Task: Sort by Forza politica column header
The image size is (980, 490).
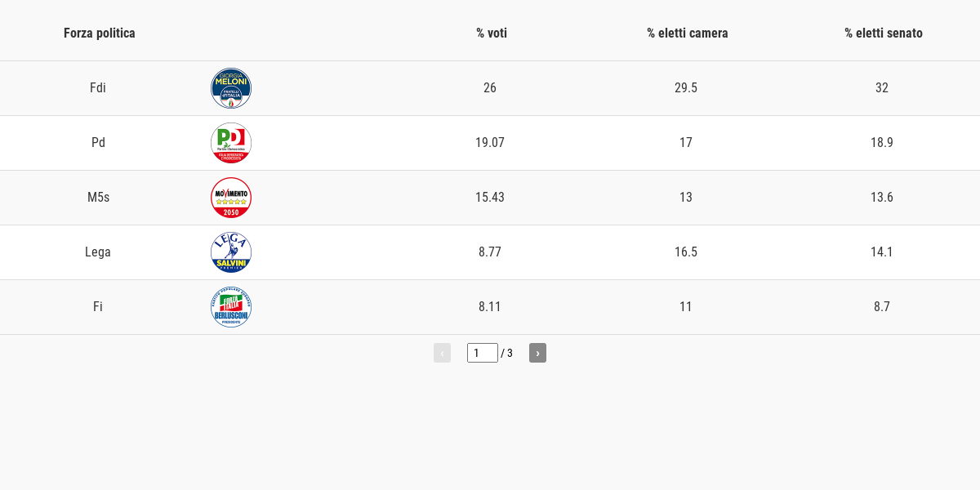Action: click(x=100, y=33)
